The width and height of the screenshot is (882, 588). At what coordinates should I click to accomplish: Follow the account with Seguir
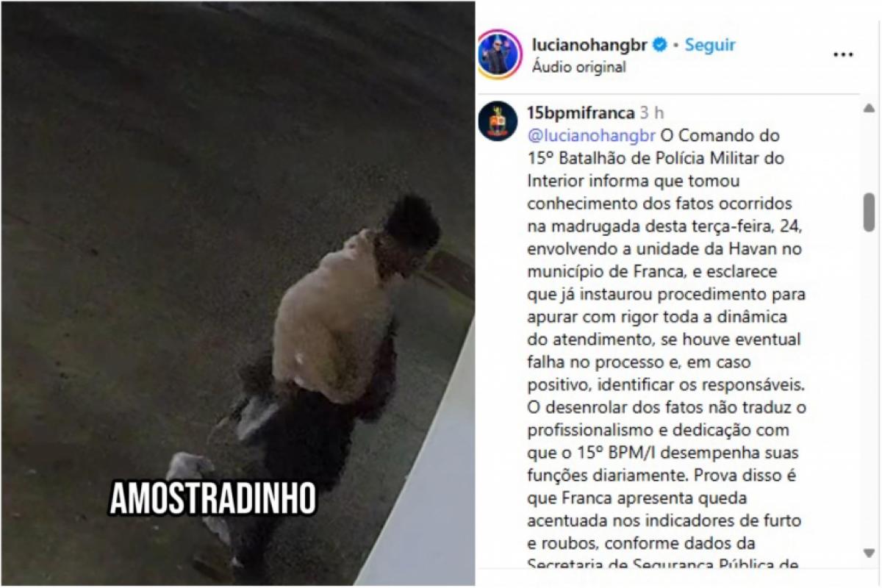pos(710,45)
